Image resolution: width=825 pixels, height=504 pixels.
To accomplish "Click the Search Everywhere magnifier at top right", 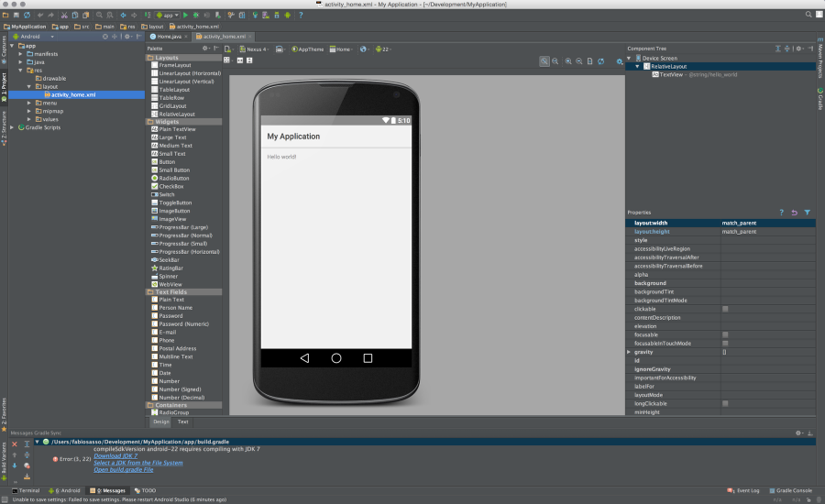I will pos(808,15).
